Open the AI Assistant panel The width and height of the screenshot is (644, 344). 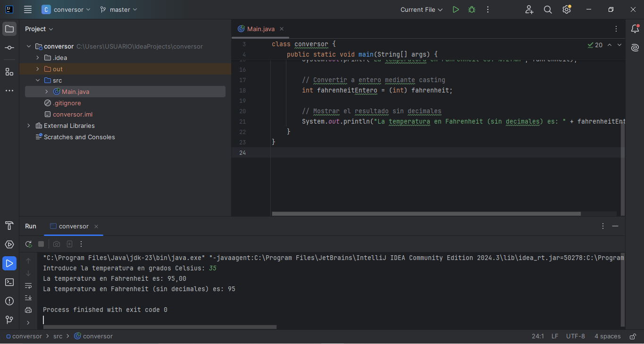point(635,48)
